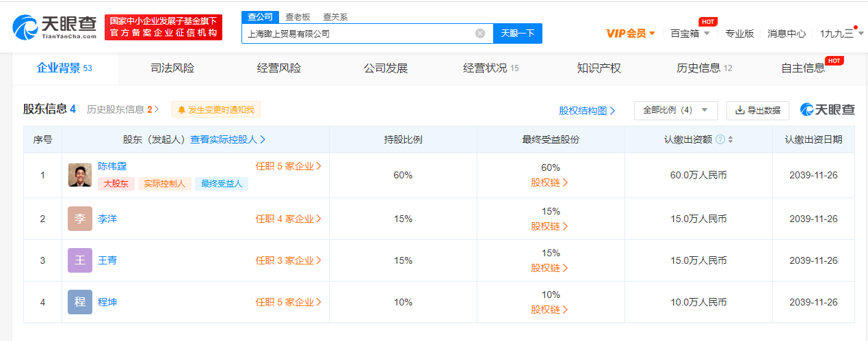Switch to the 司法风险 tab
This screenshot has width=868, height=341.
tap(172, 68)
